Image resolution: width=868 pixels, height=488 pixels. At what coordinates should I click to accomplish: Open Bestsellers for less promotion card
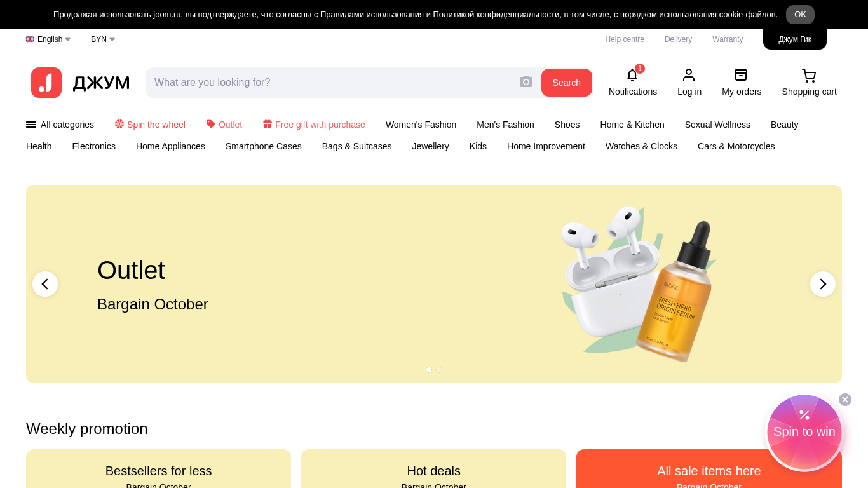(x=158, y=469)
